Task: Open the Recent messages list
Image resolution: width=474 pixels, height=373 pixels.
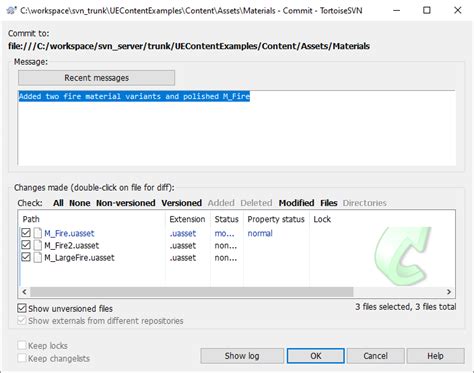Action: coord(96,78)
